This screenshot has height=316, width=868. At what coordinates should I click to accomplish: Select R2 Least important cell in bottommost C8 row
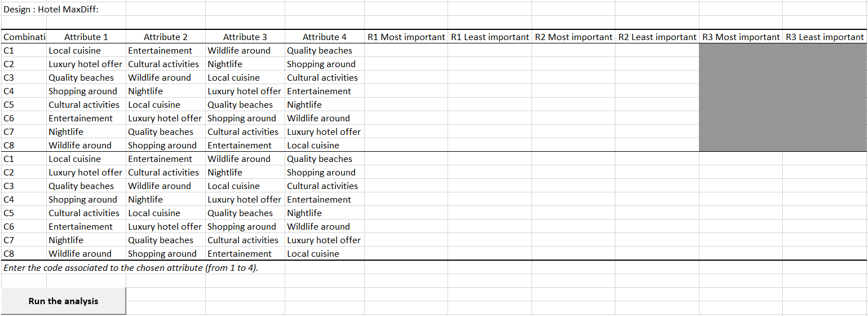point(657,254)
